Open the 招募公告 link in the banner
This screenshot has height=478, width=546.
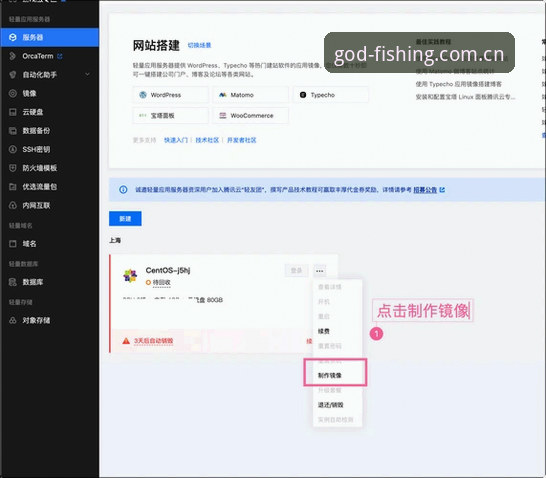(425, 190)
